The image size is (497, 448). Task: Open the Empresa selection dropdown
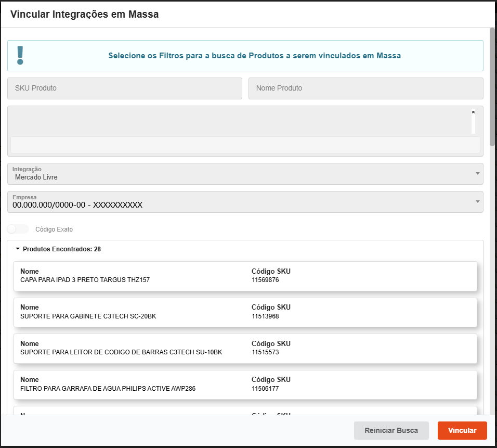[x=245, y=202]
